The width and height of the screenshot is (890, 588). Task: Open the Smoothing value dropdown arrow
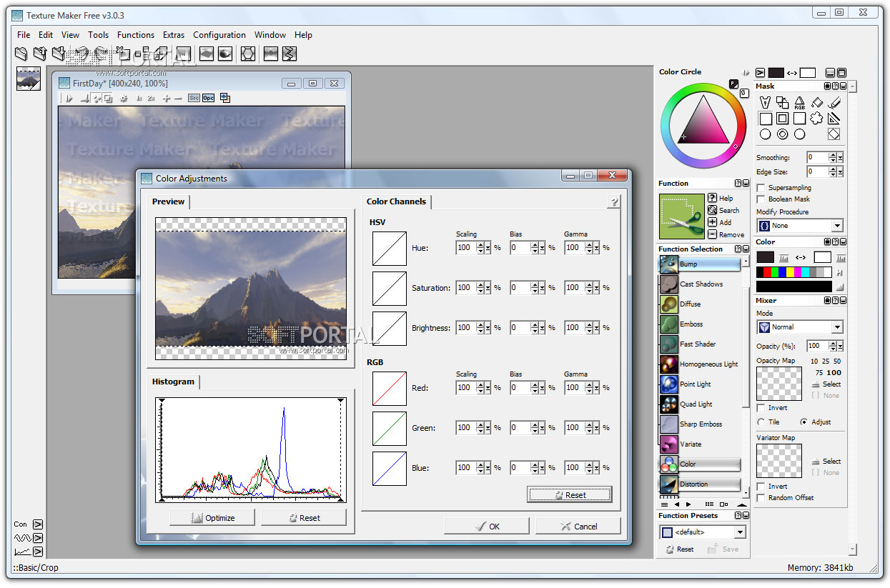tap(841, 157)
